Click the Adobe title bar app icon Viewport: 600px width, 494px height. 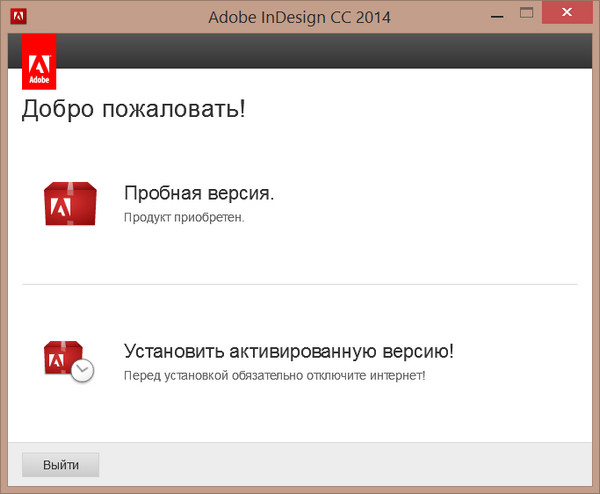[18, 16]
